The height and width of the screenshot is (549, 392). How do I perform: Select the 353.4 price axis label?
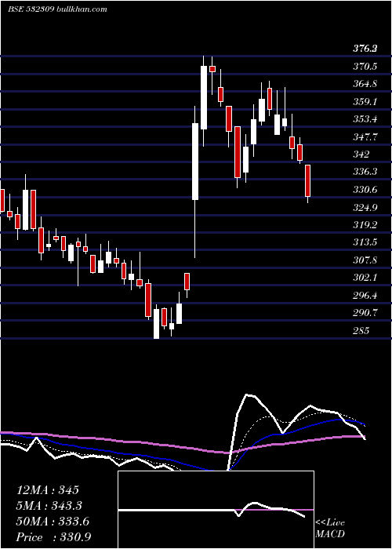tap(365, 119)
